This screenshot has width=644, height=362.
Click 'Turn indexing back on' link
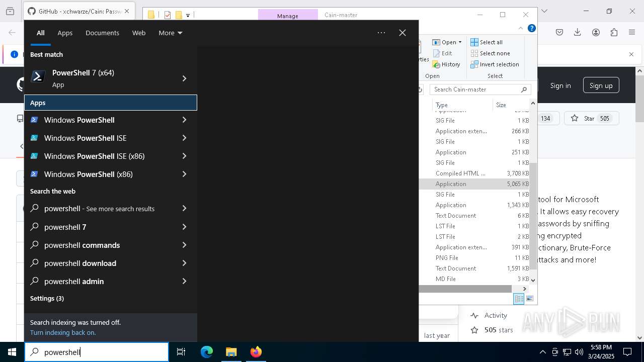tap(63, 332)
